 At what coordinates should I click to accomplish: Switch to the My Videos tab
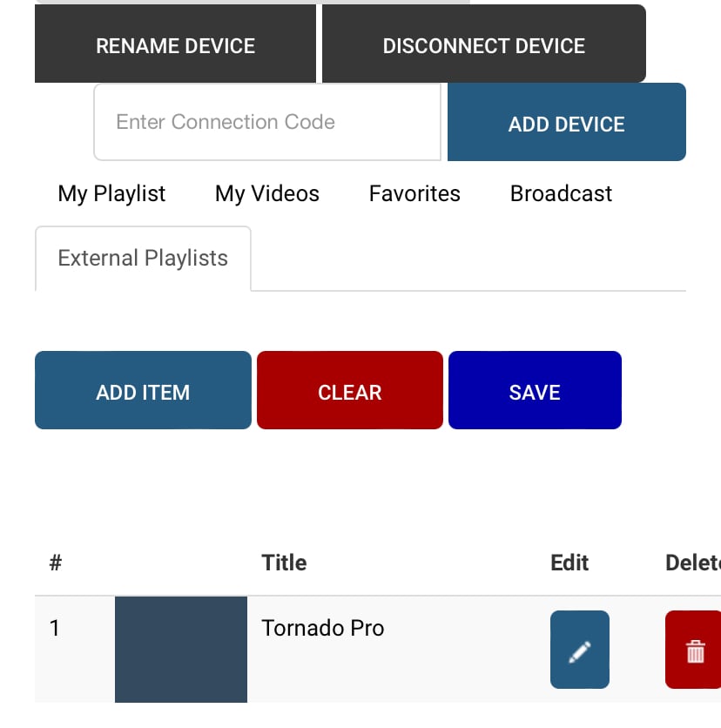267,193
